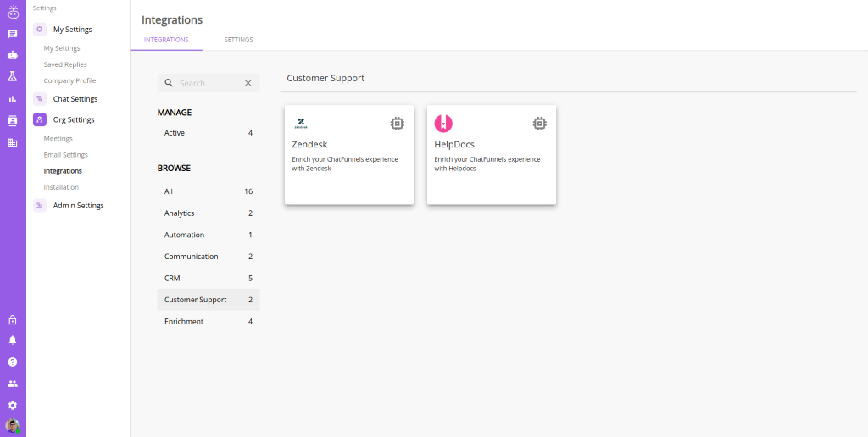Open Company Profile

coord(70,80)
